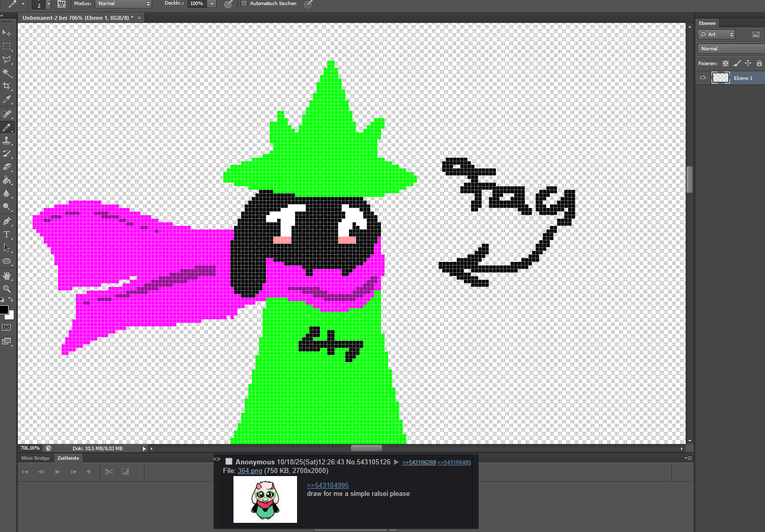Click the horizontal scrollbar thumb
This screenshot has height=532, width=765.
(x=366, y=448)
